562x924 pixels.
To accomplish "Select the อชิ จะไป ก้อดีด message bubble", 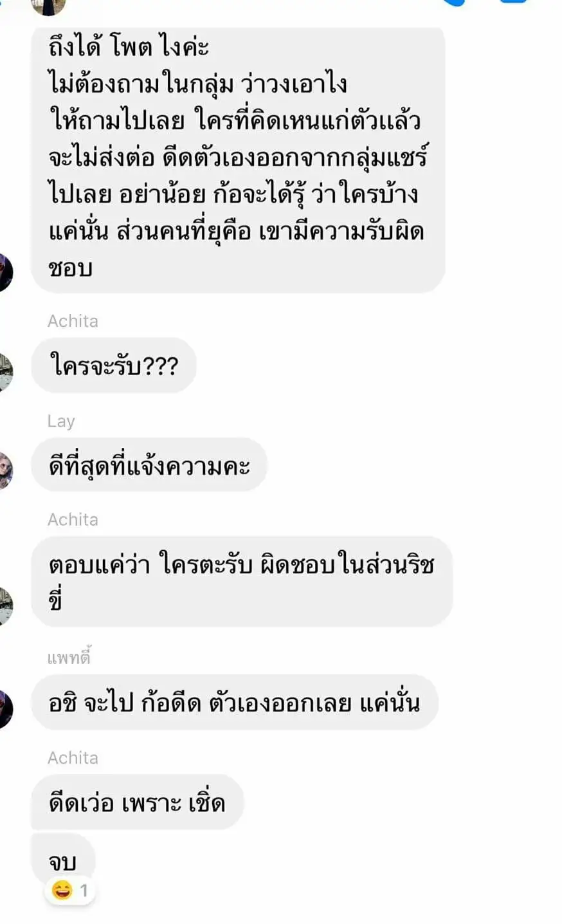I will point(235,702).
